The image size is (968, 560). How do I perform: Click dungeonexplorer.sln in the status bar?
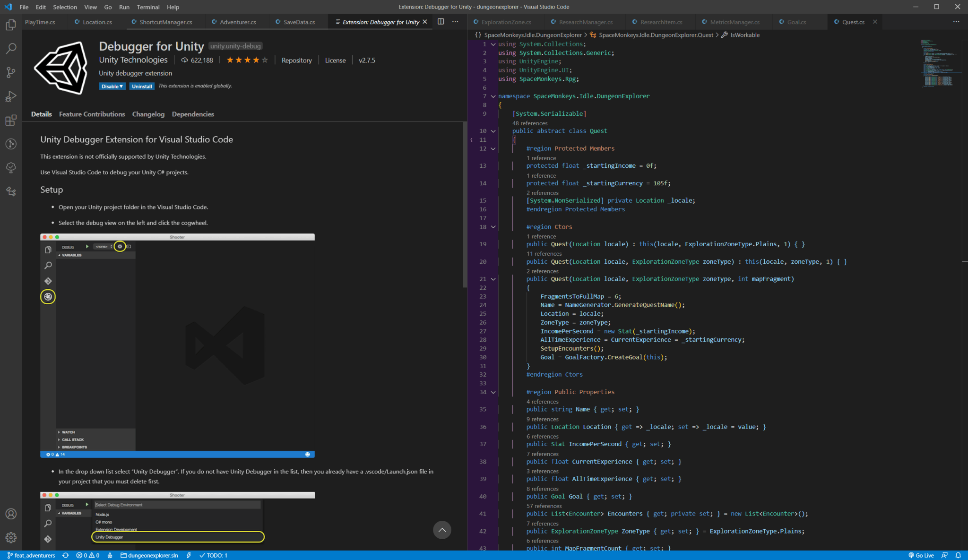point(149,555)
